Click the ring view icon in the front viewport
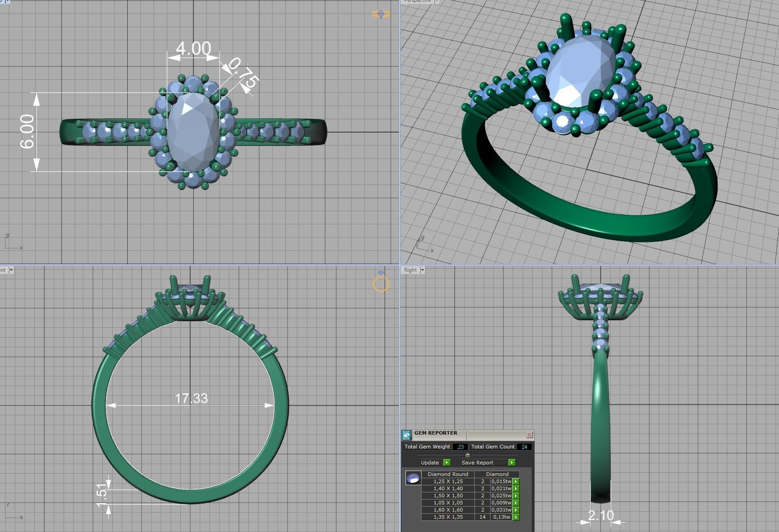 tap(381, 282)
